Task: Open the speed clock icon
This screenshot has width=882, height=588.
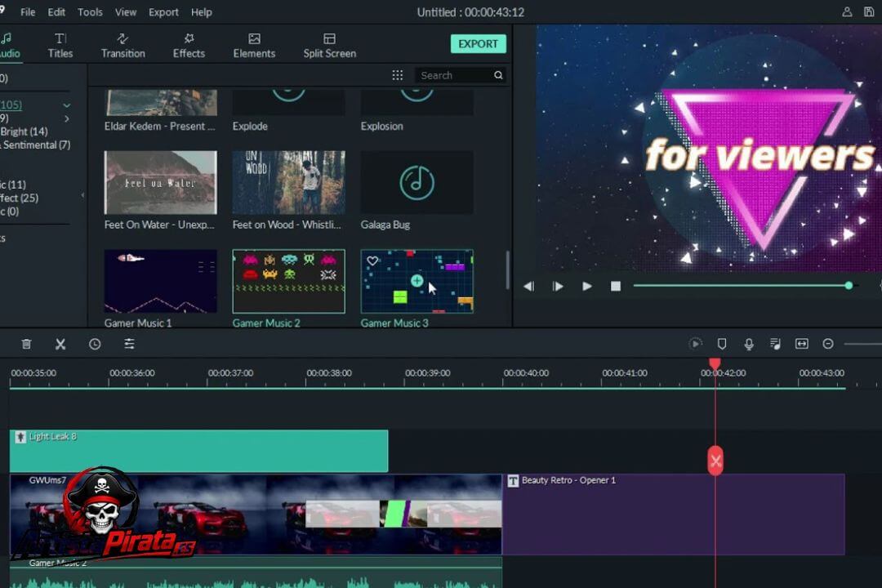Action: coord(95,344)
